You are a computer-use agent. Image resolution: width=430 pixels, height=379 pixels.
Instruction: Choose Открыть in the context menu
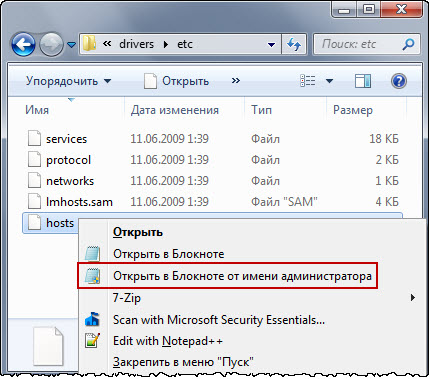tap(138, 232)
